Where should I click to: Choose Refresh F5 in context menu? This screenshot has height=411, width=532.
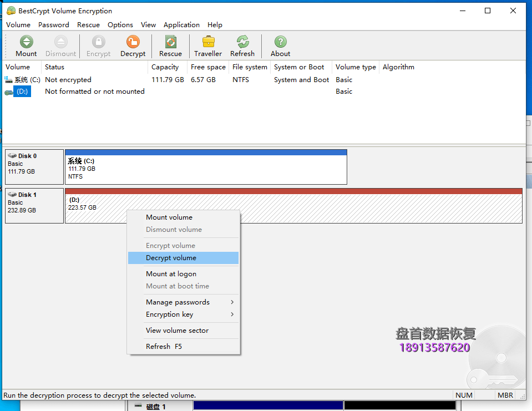[183, 346]
